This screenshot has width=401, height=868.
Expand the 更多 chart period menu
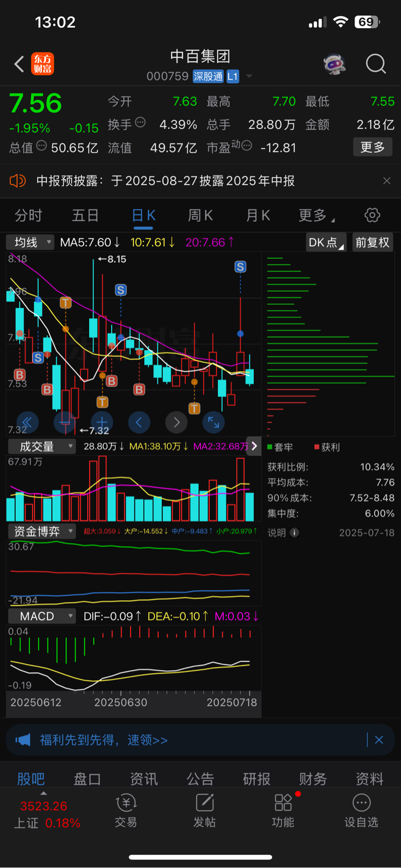click(x=316, y=215)
